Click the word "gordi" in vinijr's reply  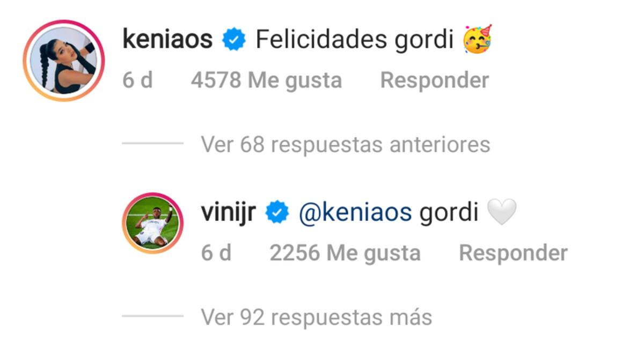tap(449, 213)
